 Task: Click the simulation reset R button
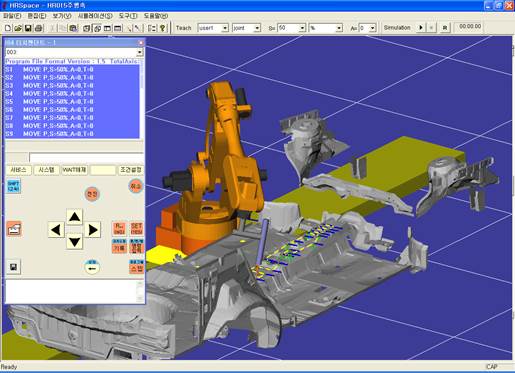tap(444, 28)
